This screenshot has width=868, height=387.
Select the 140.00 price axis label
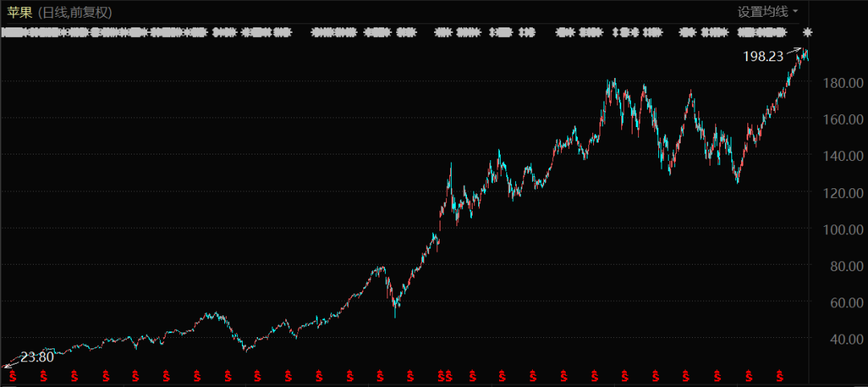point(843,156)
